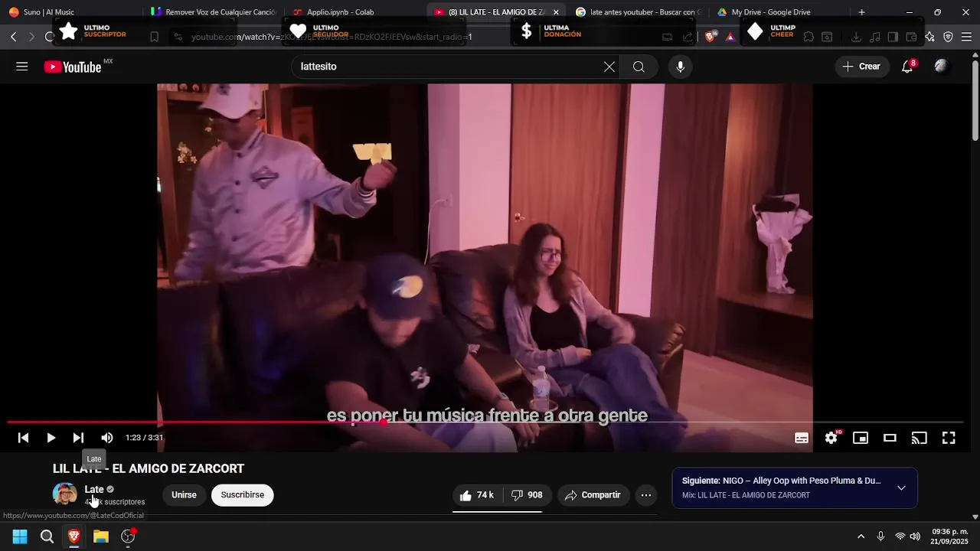
Task: Click the Unirse button
Action: 184,495
